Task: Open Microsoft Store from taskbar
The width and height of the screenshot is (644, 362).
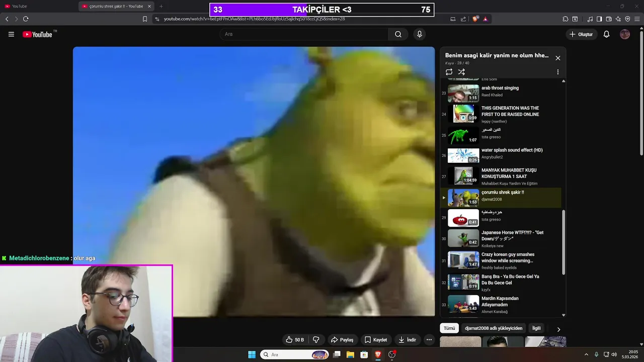Action: tap(364, 354)
